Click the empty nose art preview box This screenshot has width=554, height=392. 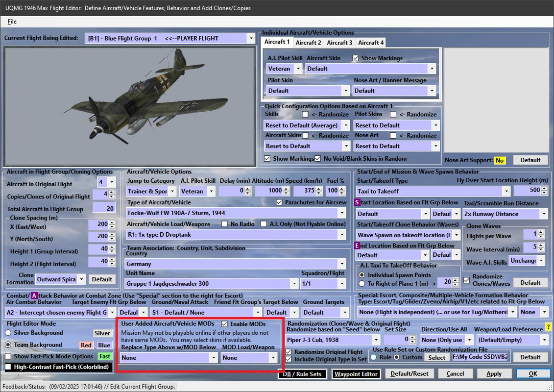pyautogui.click(x=496, y=100)
